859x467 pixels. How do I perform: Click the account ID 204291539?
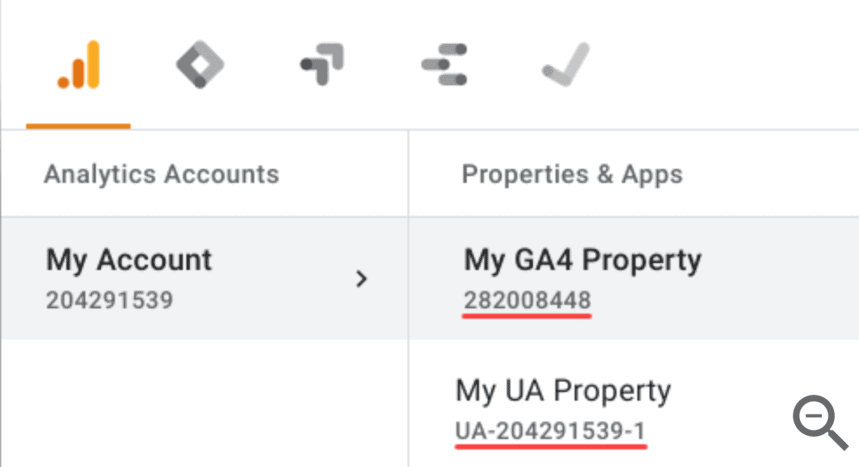tap(109, 300)
